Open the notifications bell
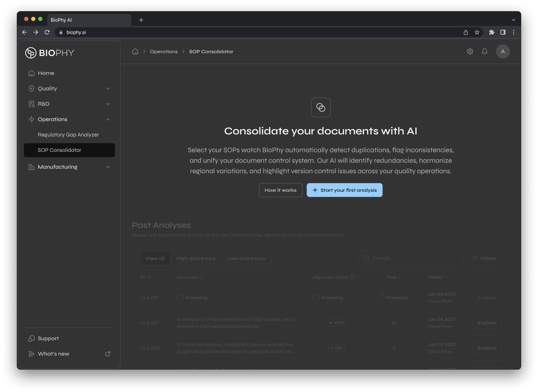538x392 pixels. pos(485,51)
